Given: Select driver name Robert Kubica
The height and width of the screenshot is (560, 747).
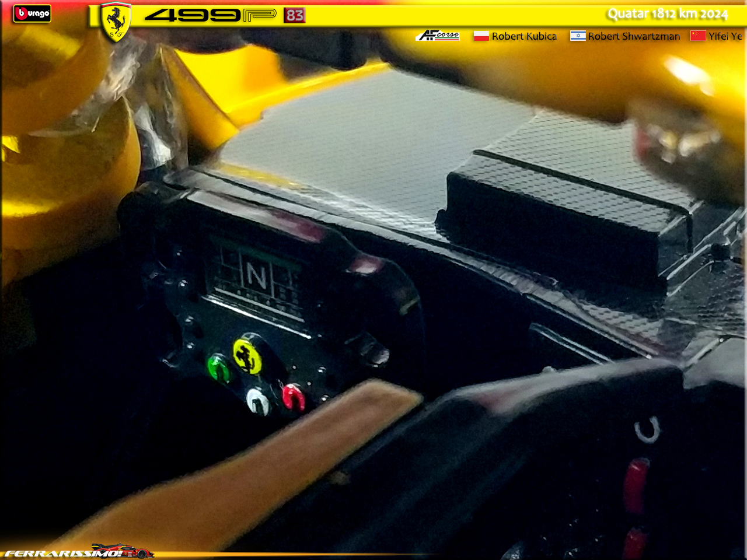Looking at the screenshot, I should tap(524, 36).
